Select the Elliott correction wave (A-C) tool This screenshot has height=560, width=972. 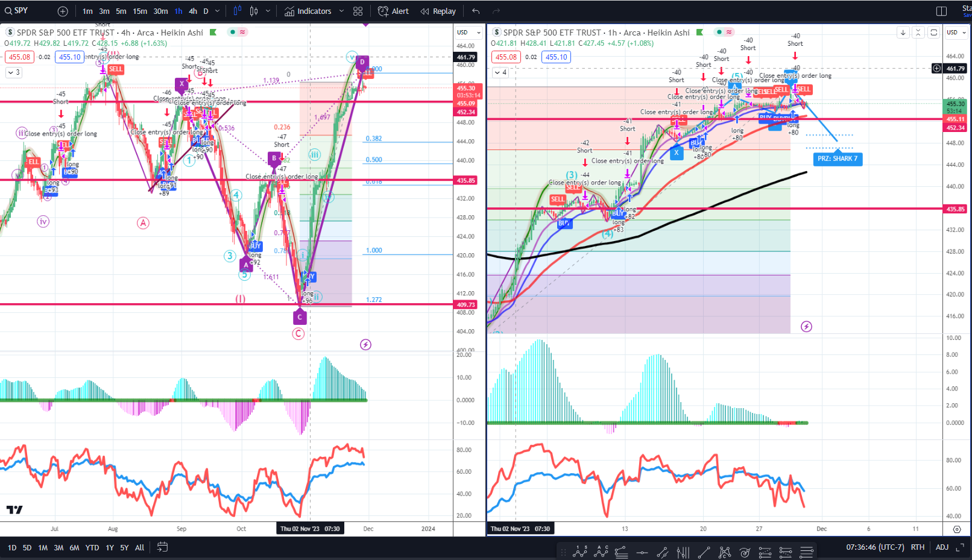click(601, 551)
